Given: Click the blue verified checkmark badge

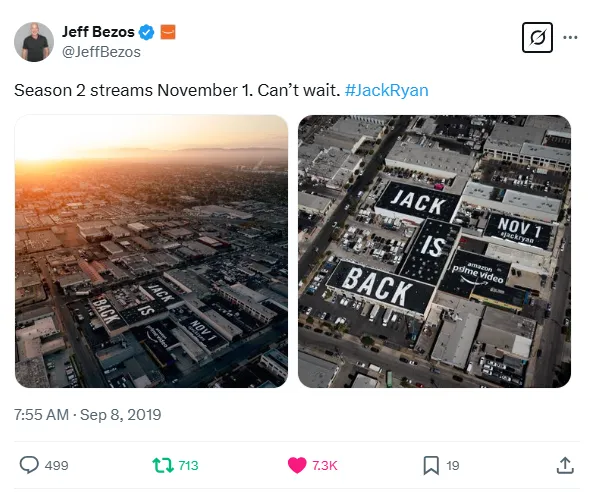Looking at the screenshot, I should tap(146, 32).
